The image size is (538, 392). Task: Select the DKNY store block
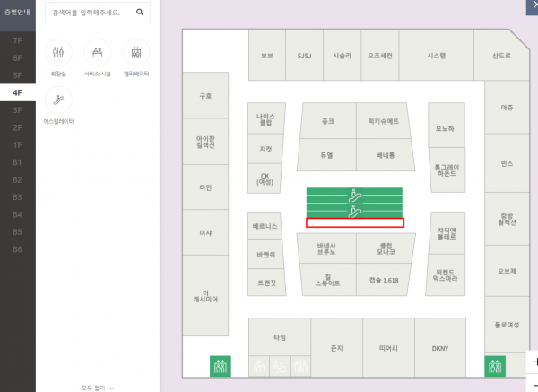[x=440, y=348]
